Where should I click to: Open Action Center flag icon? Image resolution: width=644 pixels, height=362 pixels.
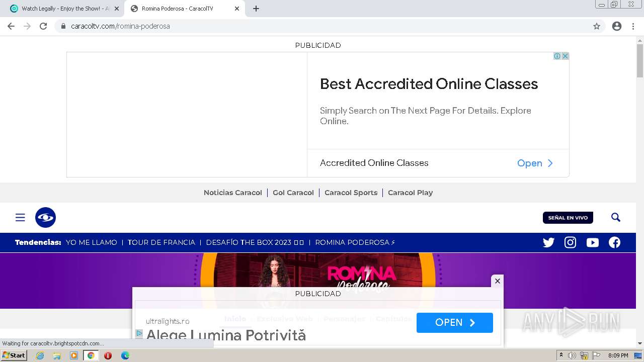(596, 355)
